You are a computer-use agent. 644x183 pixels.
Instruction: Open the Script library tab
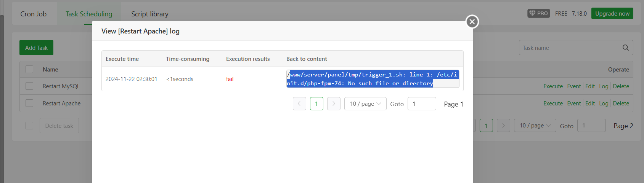(150, 14)
